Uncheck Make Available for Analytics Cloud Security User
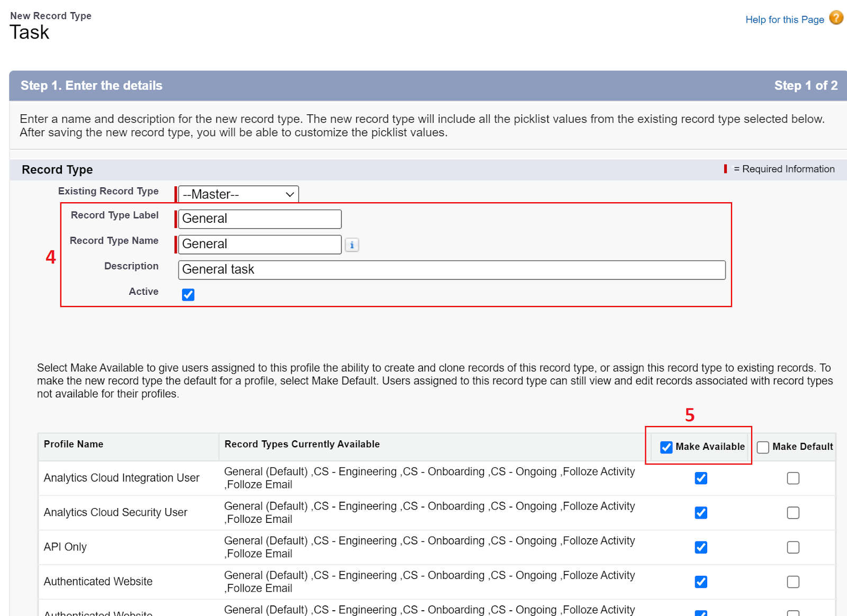Screen dimensions: 847x616 click(701, 513)
